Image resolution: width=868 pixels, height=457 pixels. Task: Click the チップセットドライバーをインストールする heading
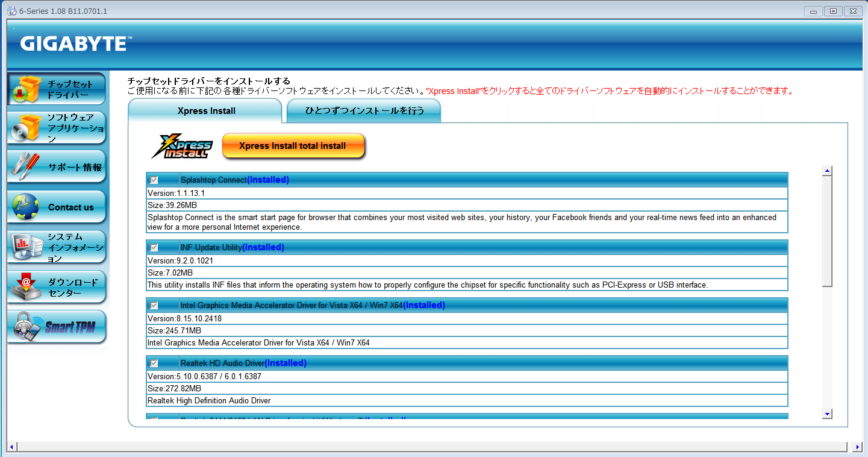[209, 81]
